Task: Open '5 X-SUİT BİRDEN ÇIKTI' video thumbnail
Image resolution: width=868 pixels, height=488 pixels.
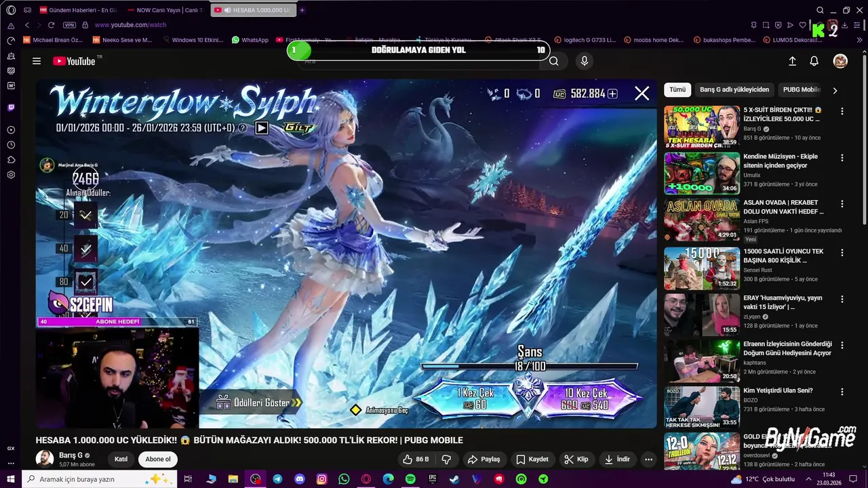Action: [702, 127]
